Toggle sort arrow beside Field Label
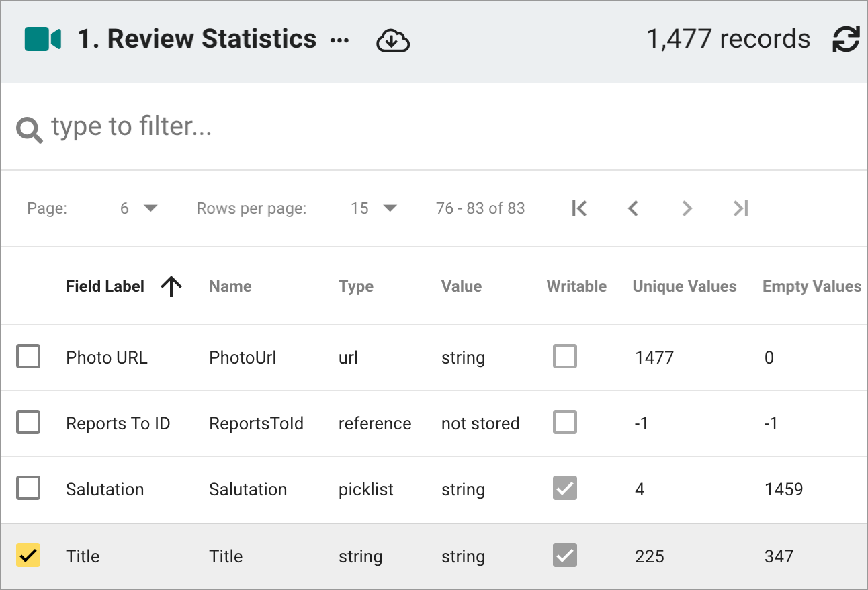 click(x=171, y=286)
